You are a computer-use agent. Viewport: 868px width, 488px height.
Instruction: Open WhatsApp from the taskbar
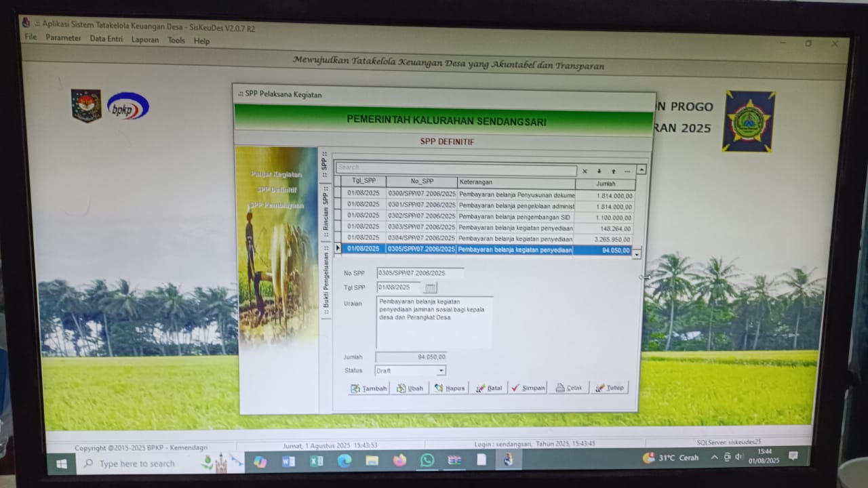tap(427, 460)
